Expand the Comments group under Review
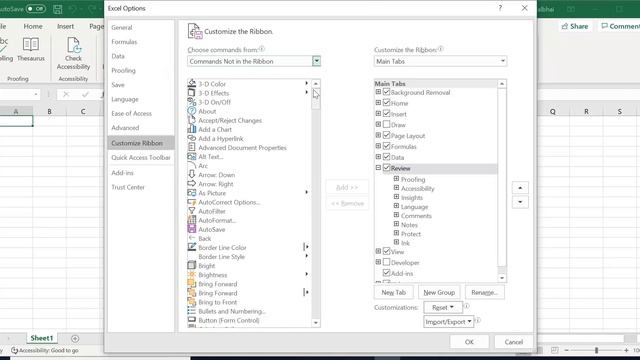The width and height of the screenshot is (640, 360). (x=396, y=215)
